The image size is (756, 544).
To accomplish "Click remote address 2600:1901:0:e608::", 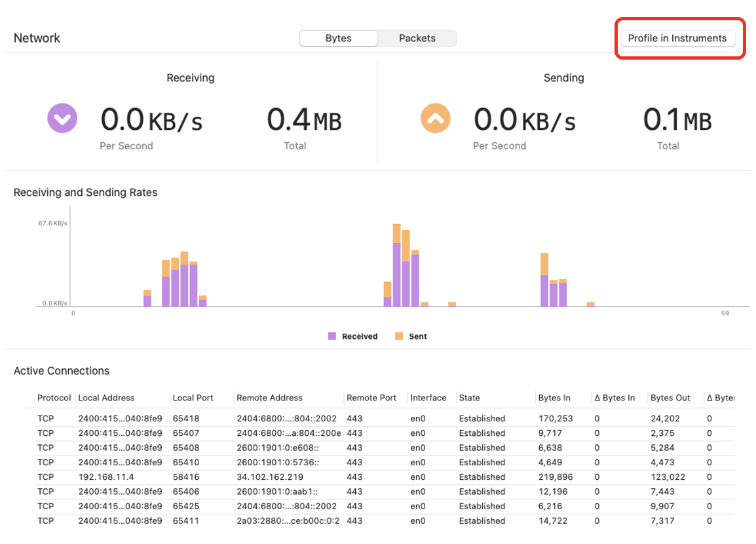I will click(x=278, y=448).
